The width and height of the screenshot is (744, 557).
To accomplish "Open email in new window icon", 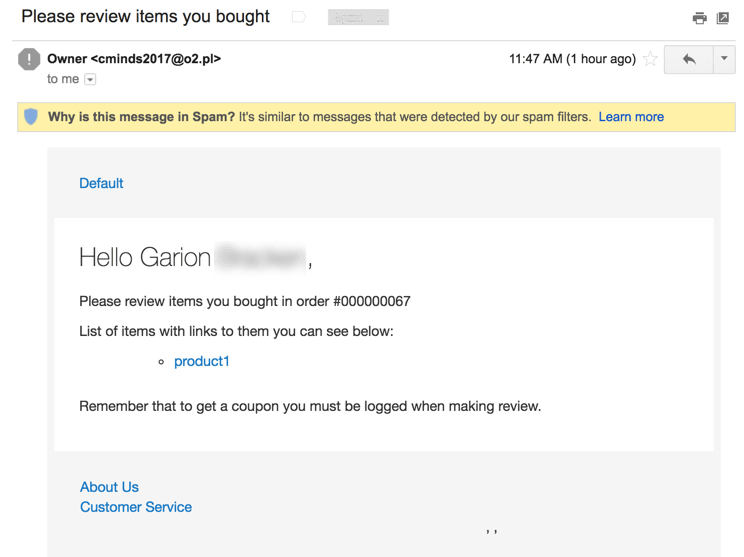I will (723, 18).
